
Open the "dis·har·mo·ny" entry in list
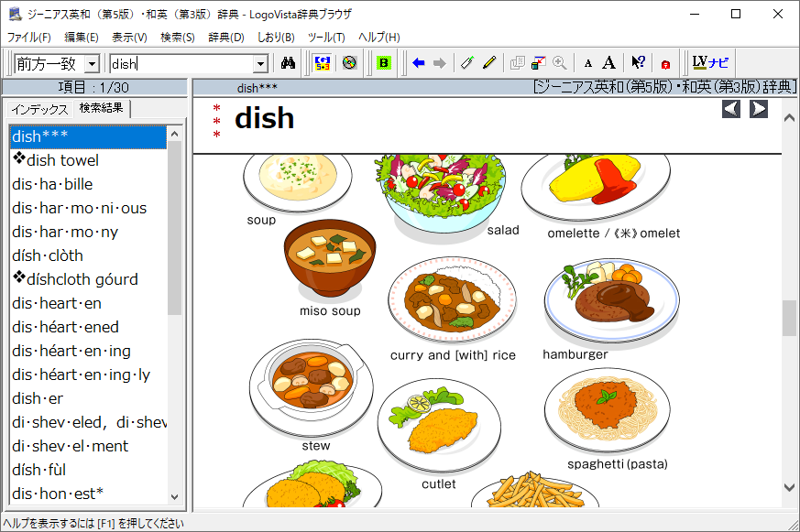[64, 232]
